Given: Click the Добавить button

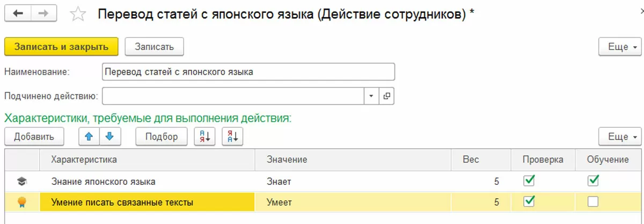Looking at the screenshot, I should [x=34, y=136].
